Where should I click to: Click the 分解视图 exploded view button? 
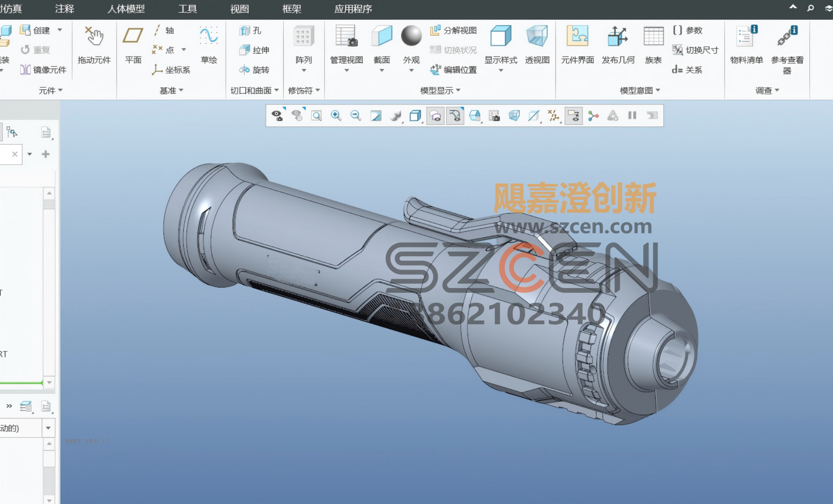pos(454,30)
